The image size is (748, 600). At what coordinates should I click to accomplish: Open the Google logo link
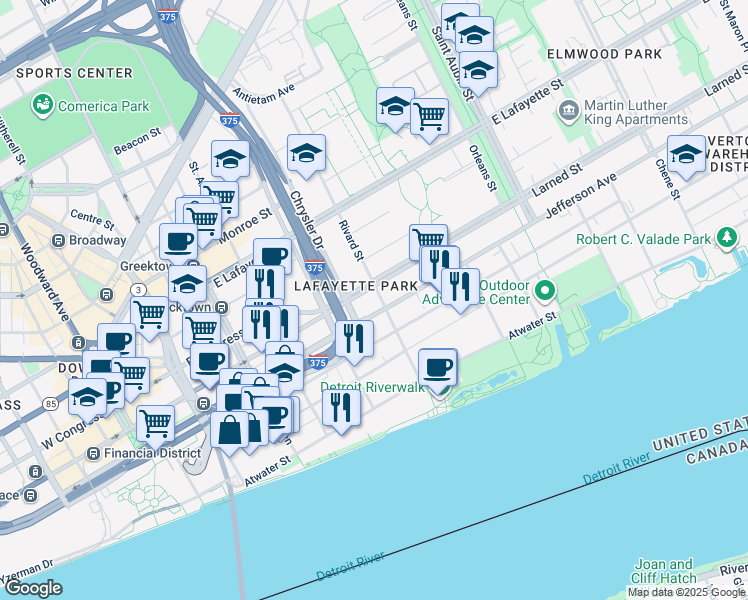[33, 588]
